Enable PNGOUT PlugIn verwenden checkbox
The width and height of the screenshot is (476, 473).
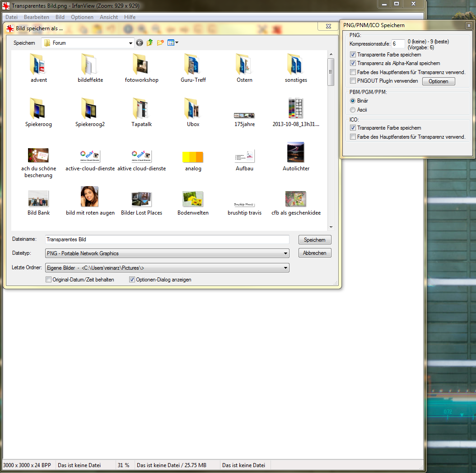[353, 81]
